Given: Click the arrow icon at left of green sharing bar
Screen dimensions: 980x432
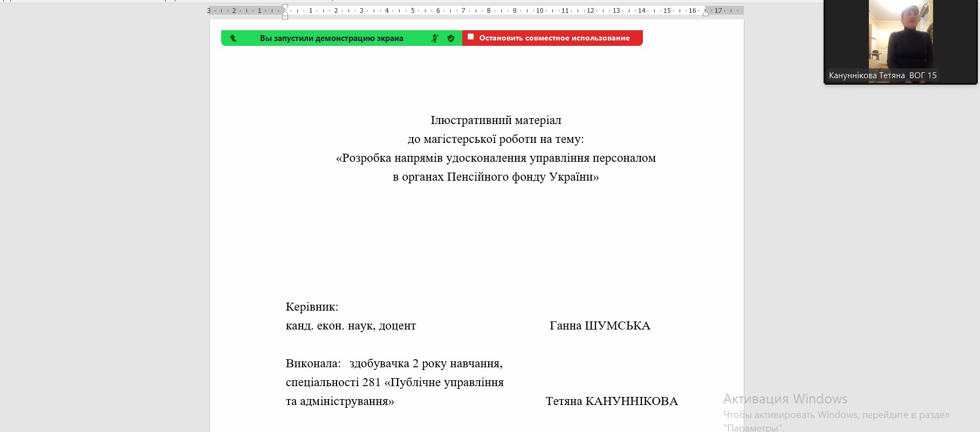Looking at the screenshot, I should click(x=233, y=38).
